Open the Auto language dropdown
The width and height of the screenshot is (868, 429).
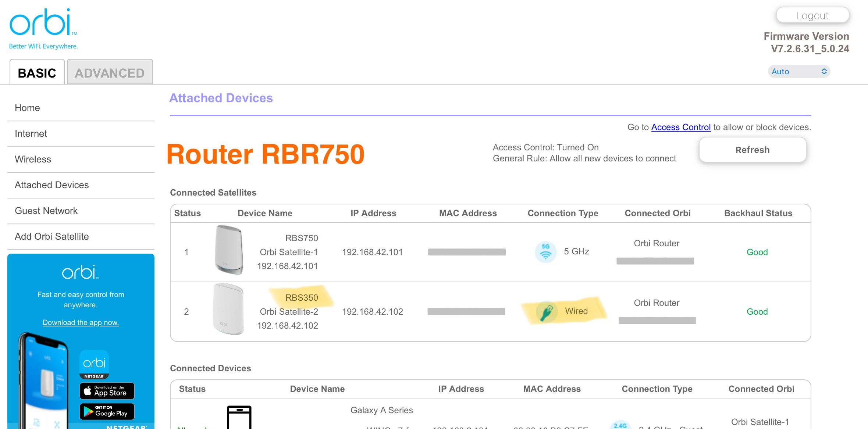point(799,71)
